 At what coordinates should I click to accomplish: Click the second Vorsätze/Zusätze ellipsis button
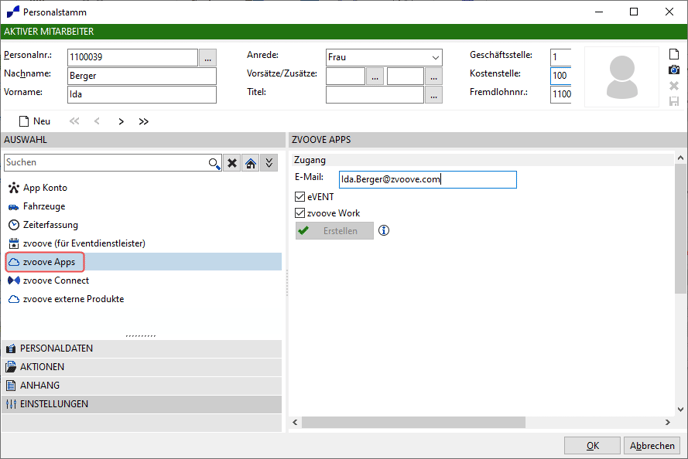coord(434,76)
